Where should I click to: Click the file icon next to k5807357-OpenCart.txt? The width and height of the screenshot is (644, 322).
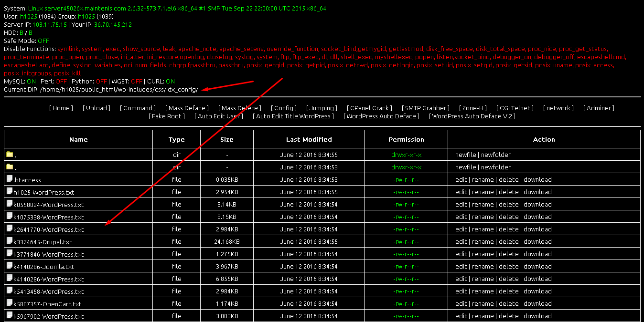coord(10,303)
